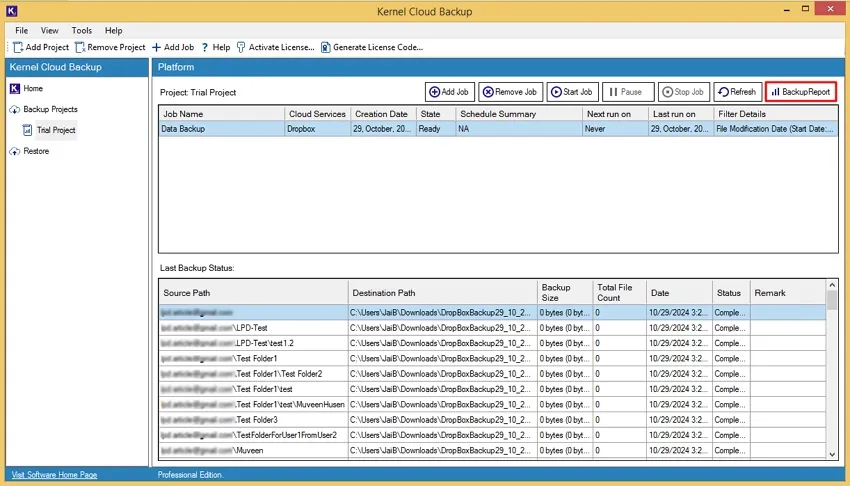Select the \LPD-Test source path row
This screenshot has height=486, width=850.
pos(492,328)
